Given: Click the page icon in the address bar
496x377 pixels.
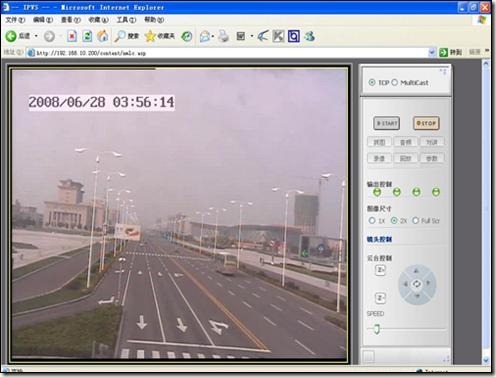Looking at the screenshot, I should [31, 53].
